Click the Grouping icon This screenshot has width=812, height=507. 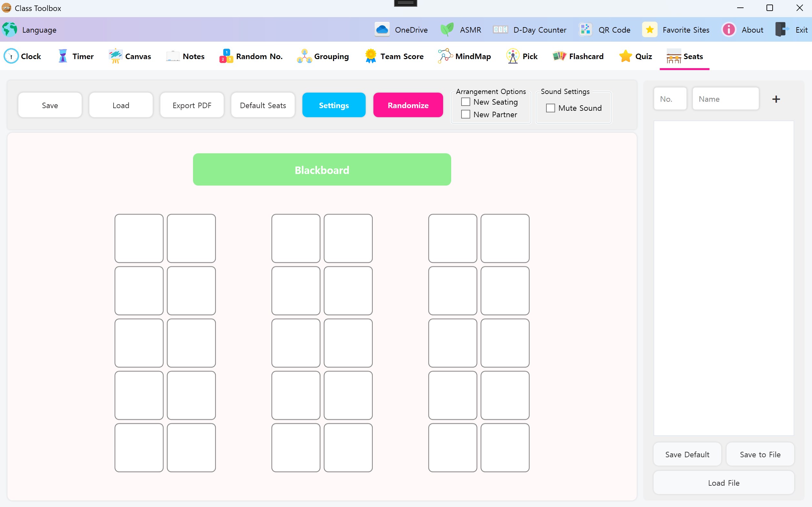click(x=304, y=56)
